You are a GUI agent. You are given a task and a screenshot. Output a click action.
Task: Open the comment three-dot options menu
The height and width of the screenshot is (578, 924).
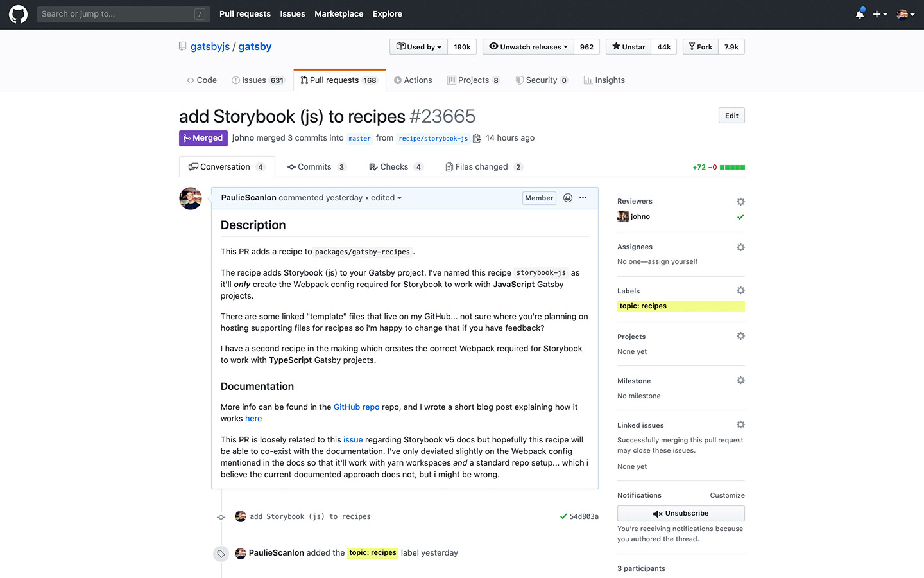583,198
